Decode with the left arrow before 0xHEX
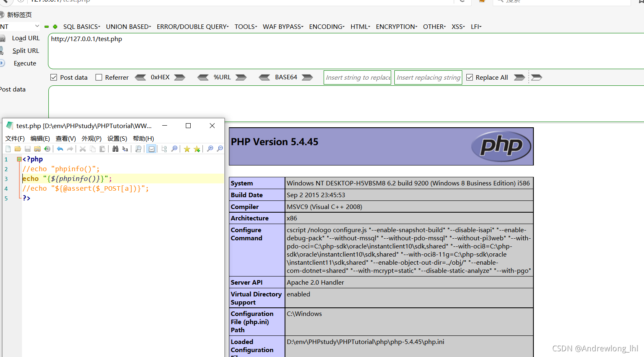Viewport: 644px width, 357px height. (140, 77)
